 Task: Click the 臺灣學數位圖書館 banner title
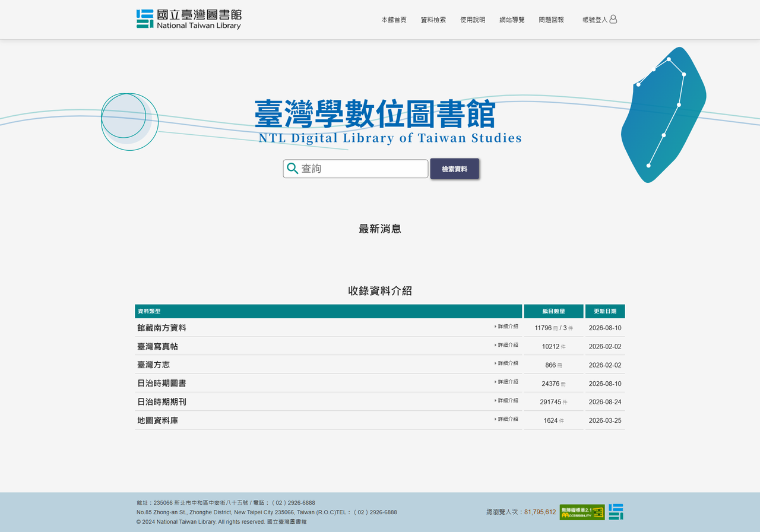point(375,114)
